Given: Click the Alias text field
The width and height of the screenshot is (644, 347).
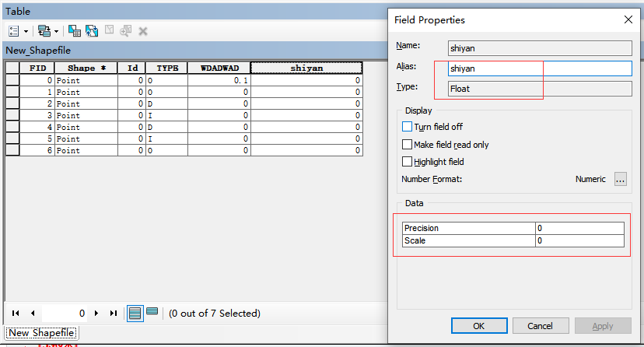Looking at the screenshot, I should (540, 68).
